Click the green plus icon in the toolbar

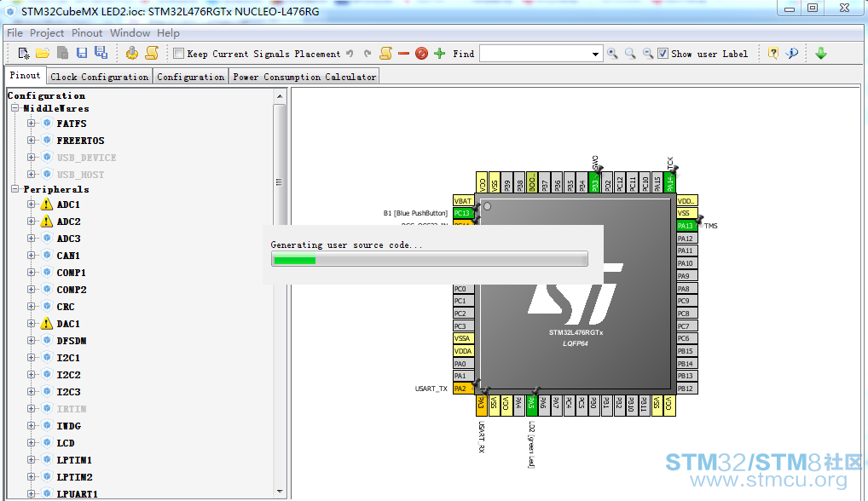pos(439,54)
